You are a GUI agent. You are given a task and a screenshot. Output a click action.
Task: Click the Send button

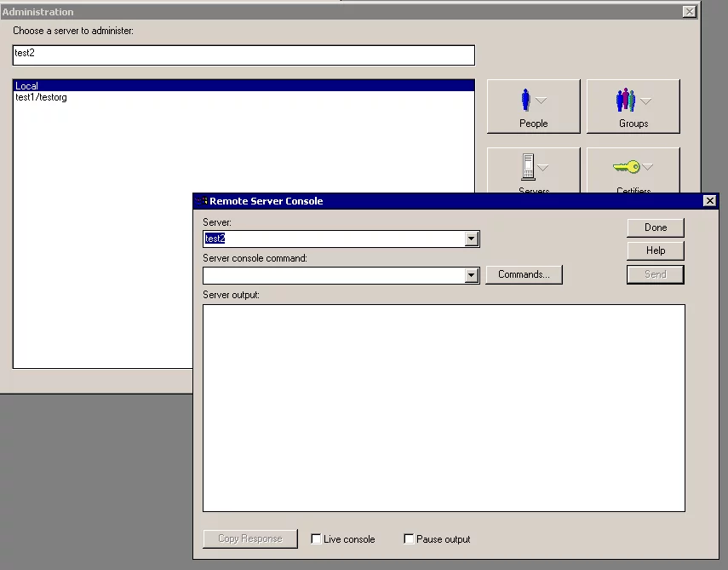coord(655,274)
